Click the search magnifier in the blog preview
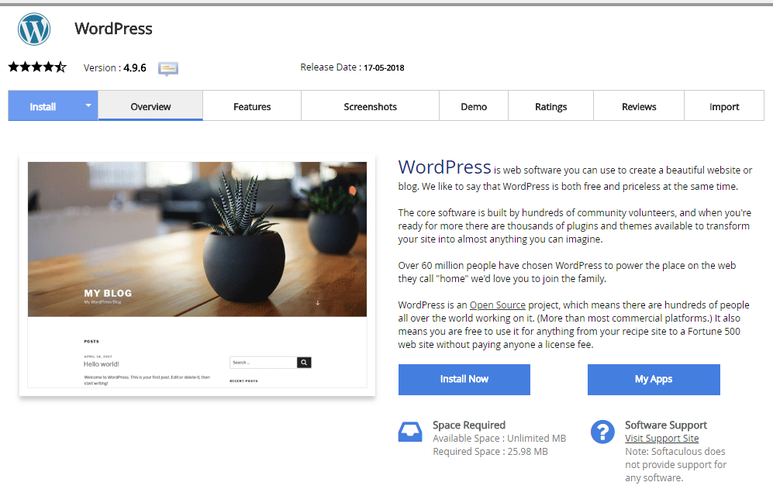The height and width of the screenshot is (489, 773). (x=304, y=363)
